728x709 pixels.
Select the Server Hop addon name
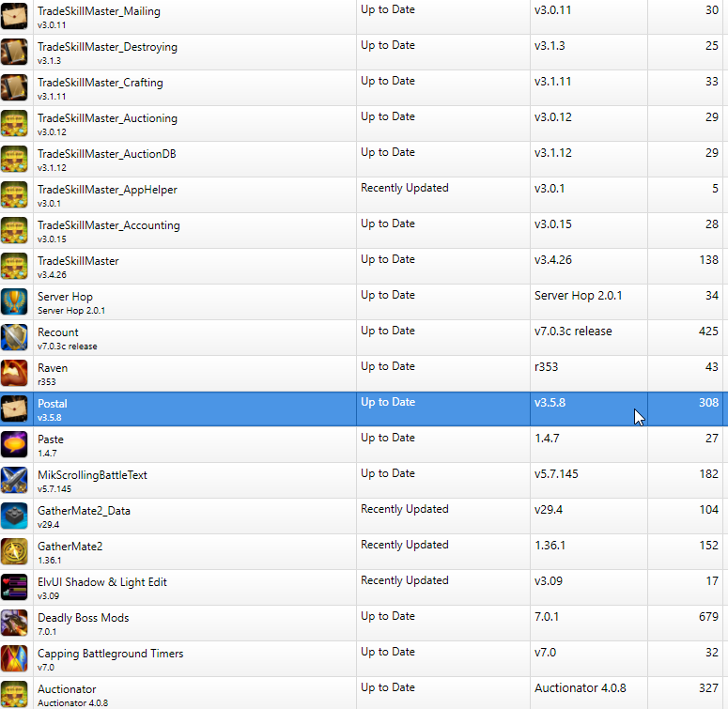tap(65, 297)
